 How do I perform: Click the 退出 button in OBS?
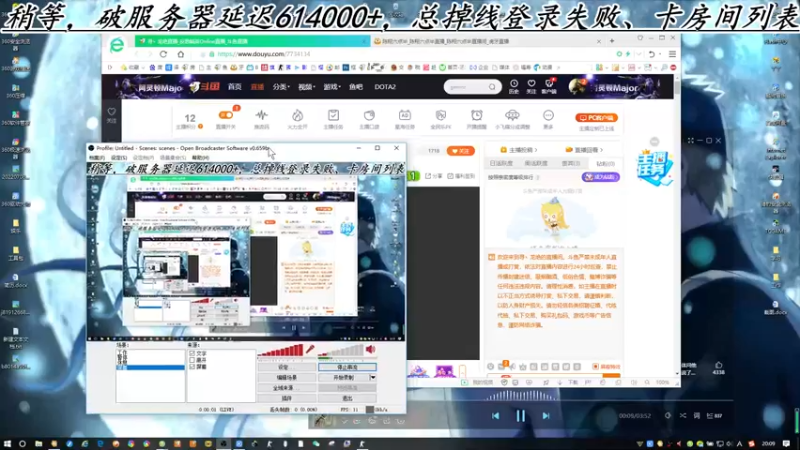click(x=347, y=398)
